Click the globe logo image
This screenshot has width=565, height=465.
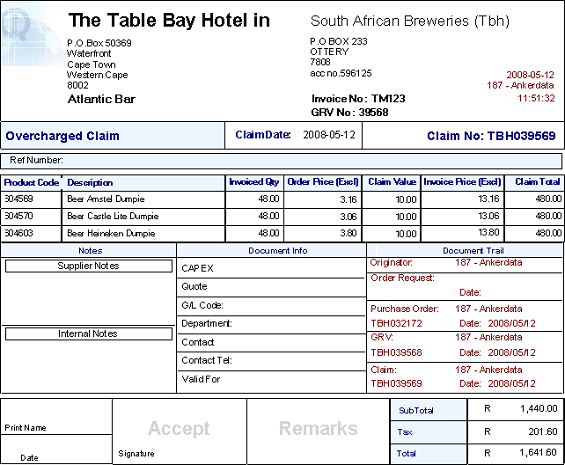coord(32,35)
